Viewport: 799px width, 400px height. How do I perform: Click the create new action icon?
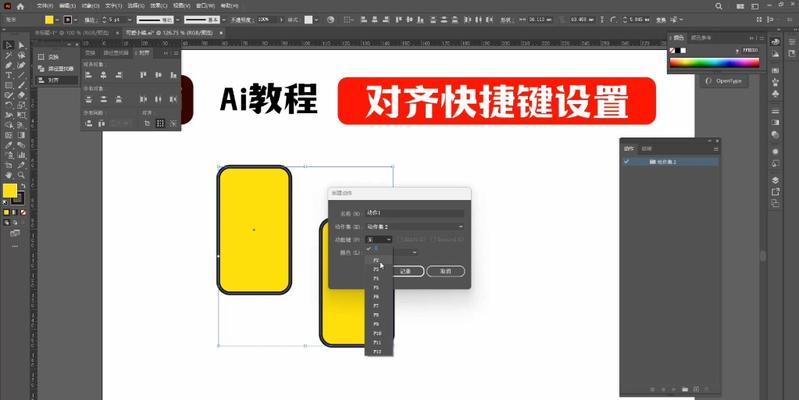pos(697,389)
